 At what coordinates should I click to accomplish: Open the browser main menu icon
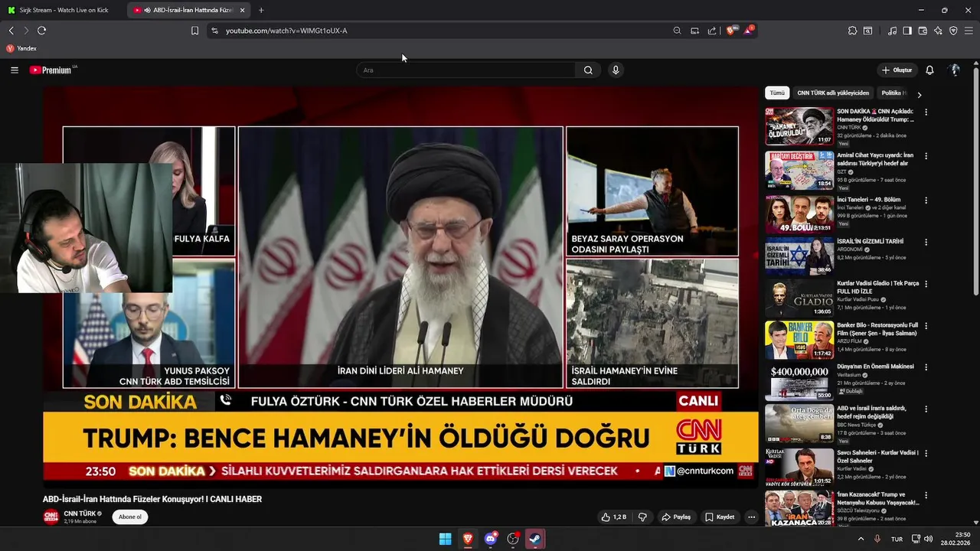click(x=969, y=31)
